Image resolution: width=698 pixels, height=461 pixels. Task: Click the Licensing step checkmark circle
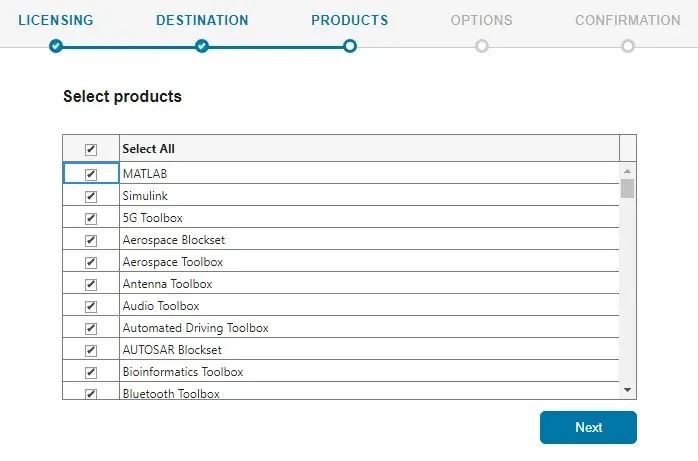pyautogui.click(x=56, y=46)
